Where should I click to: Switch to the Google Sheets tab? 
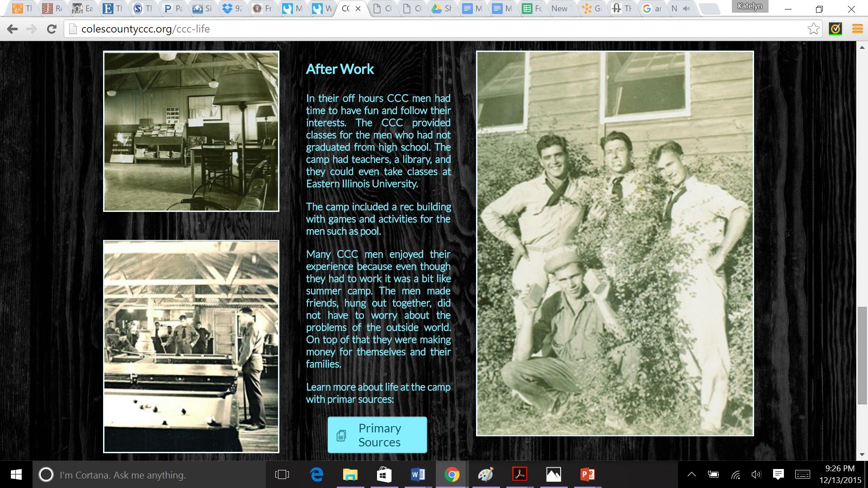[x=532, y=8]
